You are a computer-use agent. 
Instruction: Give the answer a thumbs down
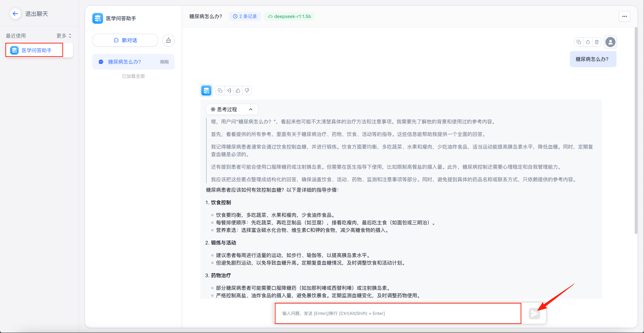[247, 91]
